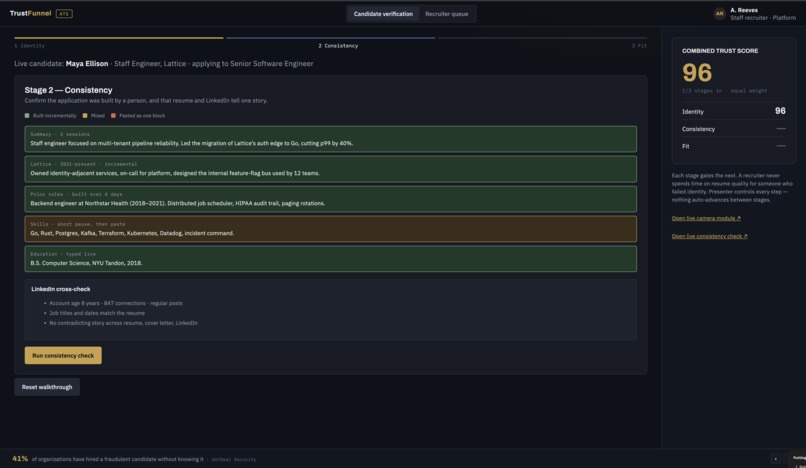Select the Summary resume block

tap(331, 139)
